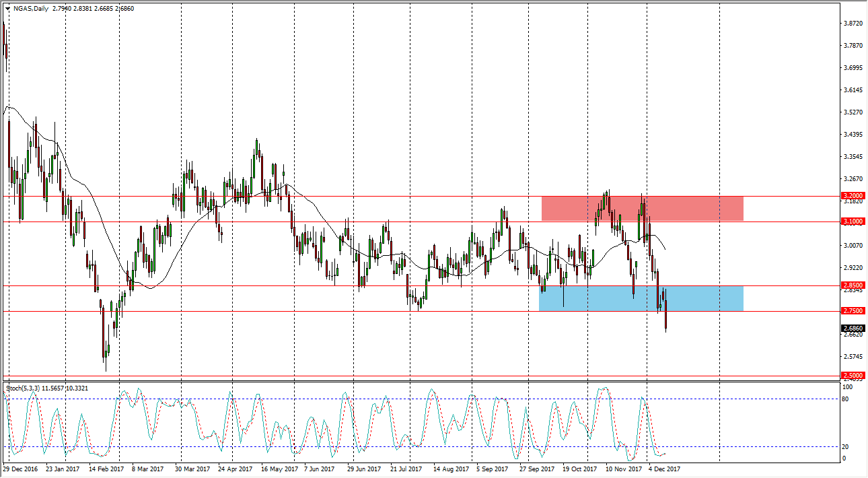
Task: Click the 2.9220 price axis label
Action: pos(853,268)
